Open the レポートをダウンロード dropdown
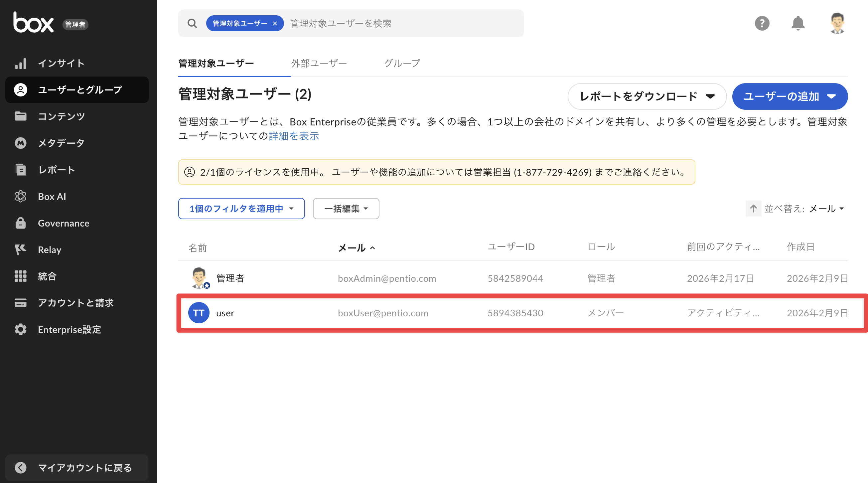The width and height of the screenshot is (868, 483). (x=647, y=96)
